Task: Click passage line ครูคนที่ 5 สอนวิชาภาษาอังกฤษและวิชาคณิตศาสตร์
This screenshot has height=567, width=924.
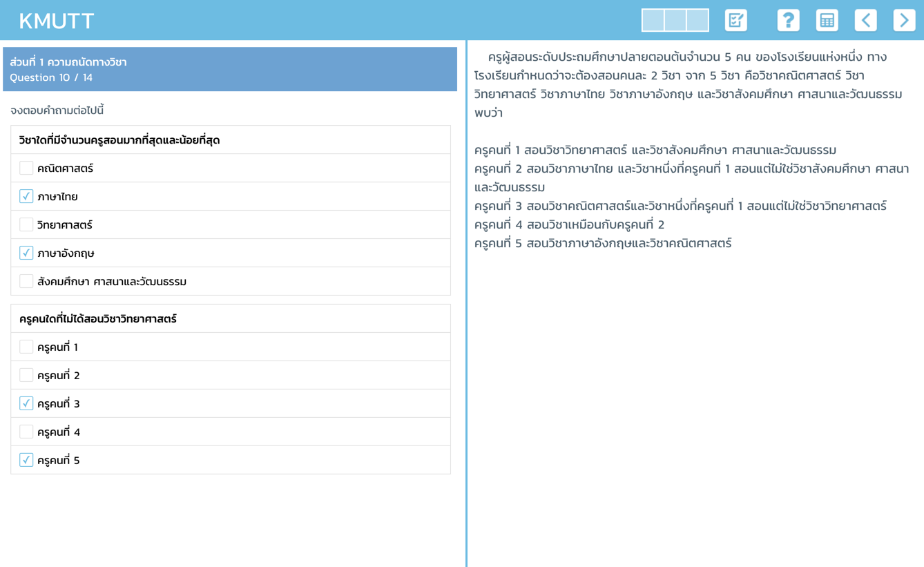Action: (603, 243)
